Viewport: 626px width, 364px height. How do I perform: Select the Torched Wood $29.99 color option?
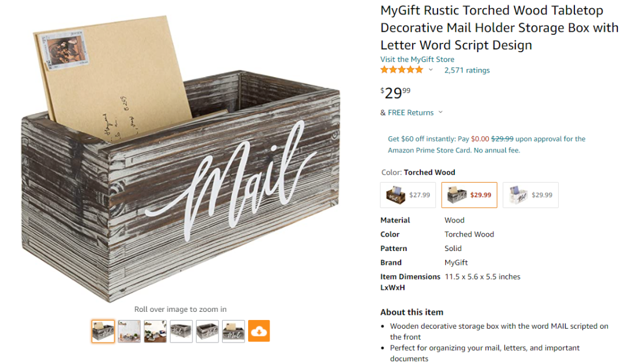point(469,195)
